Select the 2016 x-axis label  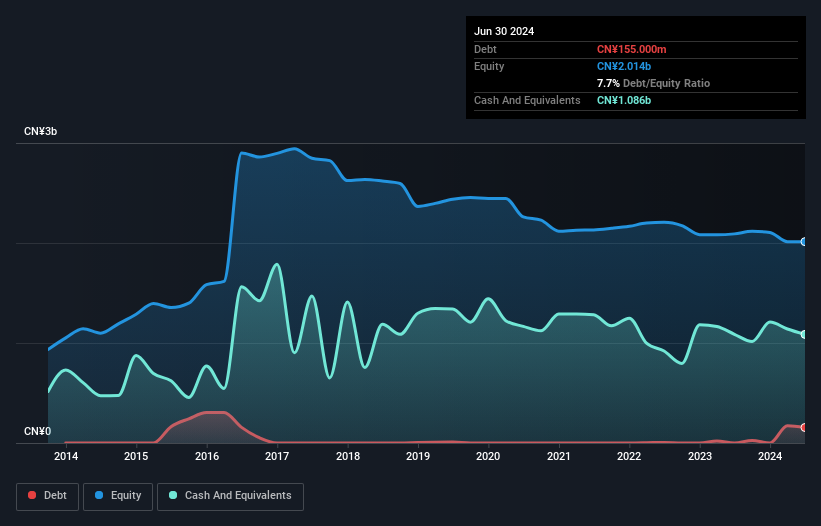pos(207,456)
